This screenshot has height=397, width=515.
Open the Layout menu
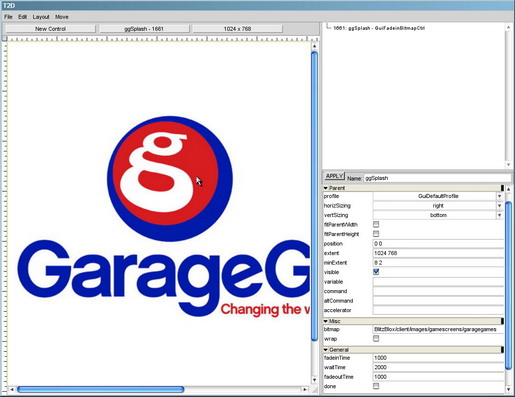[x=41, y=17]
